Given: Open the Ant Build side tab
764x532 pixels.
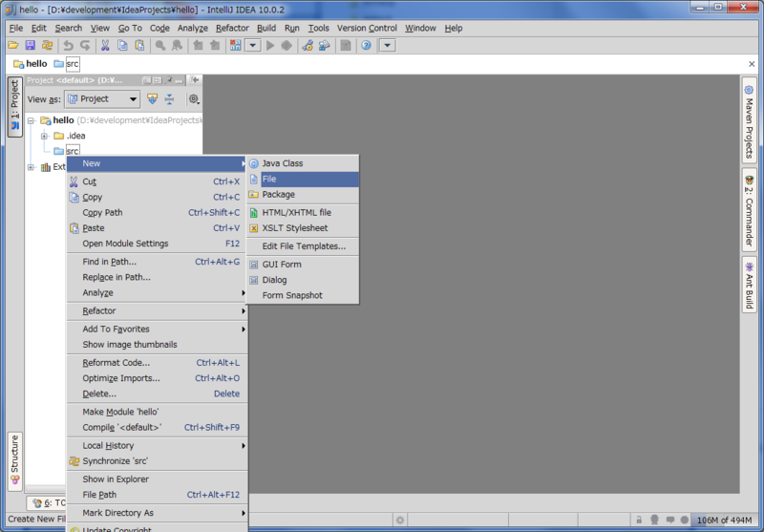Looking at the screenshot, I should point(749,285).
